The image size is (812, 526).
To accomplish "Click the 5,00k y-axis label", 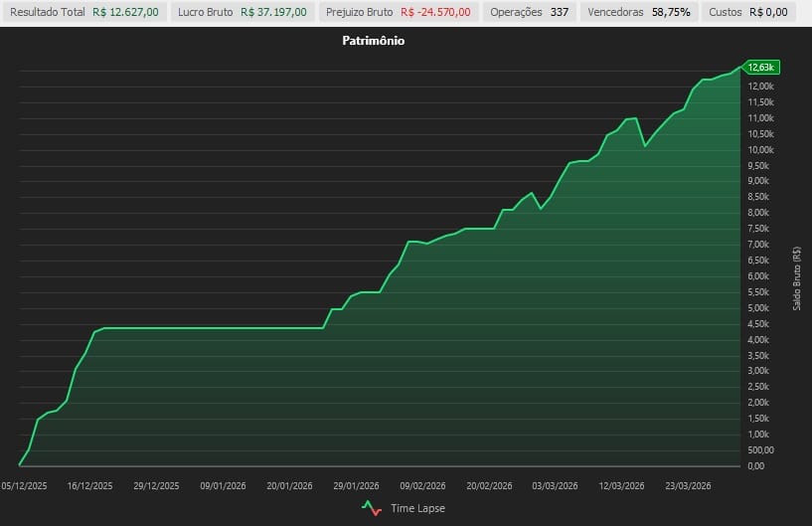I will (758, 308).
